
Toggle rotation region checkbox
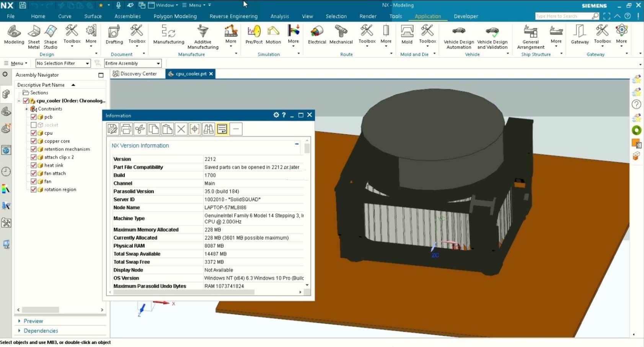point(34,189)
